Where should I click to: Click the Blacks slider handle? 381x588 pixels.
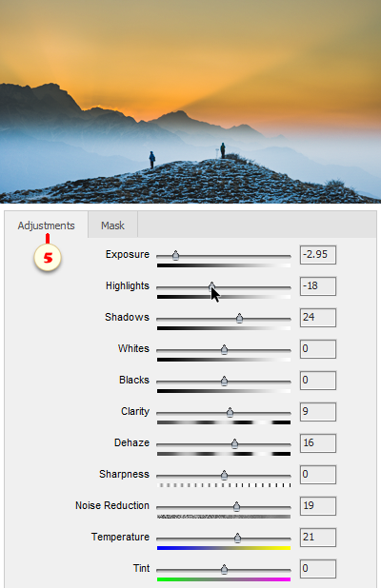224,382
